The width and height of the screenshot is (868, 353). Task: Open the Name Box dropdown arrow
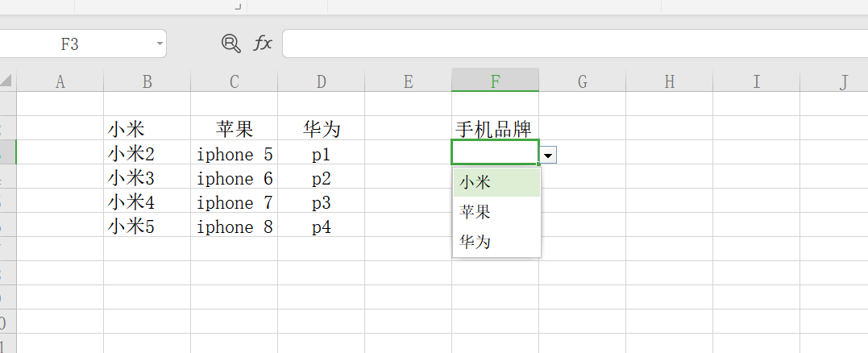(160, 44)
